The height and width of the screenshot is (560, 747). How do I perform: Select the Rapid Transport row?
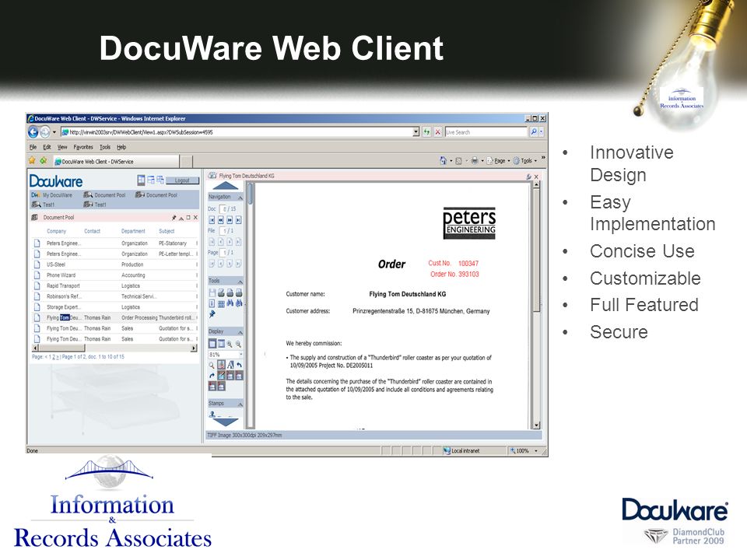point(115,285)
